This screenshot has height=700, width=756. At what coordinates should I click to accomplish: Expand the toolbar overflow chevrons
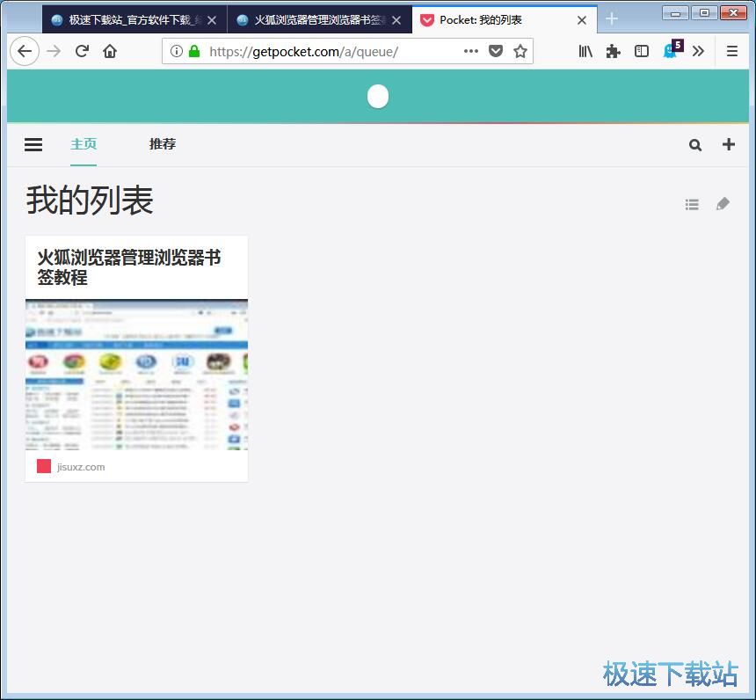(x=698, y=51)
